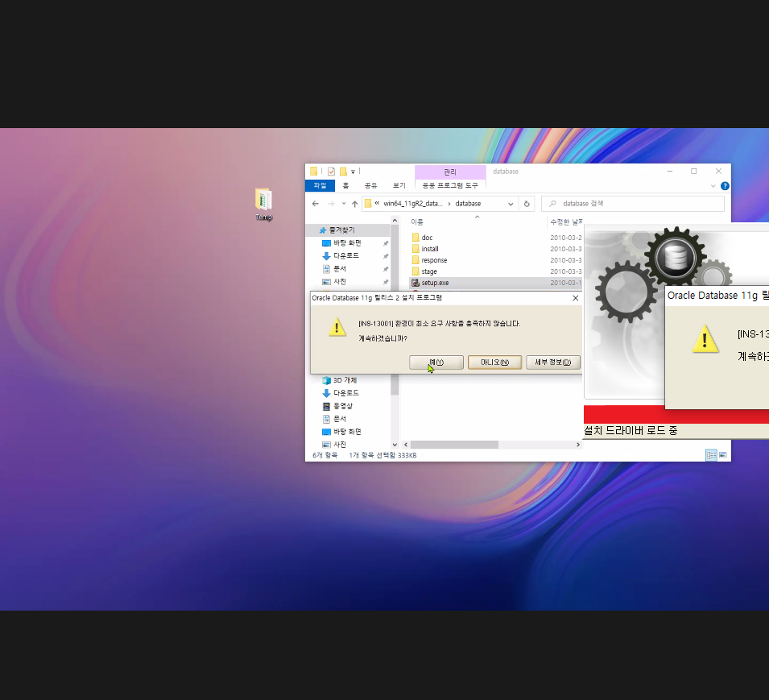
Task: Select 즐겨찾기 in the navigation pane
Action: click(x=342, y=230)
